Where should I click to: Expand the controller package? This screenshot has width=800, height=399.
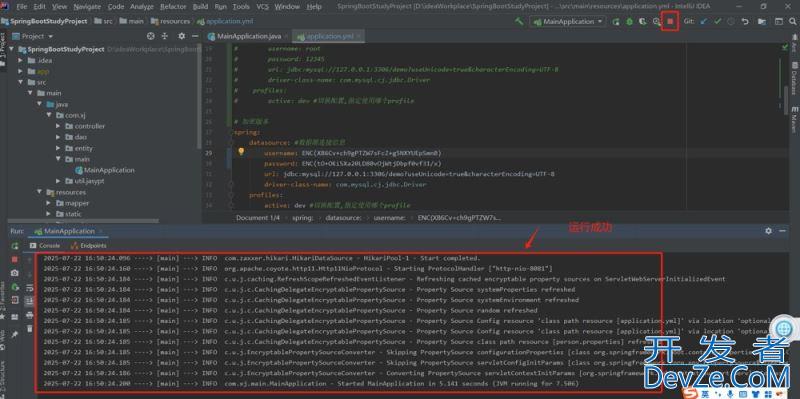[x=58, y=126]
